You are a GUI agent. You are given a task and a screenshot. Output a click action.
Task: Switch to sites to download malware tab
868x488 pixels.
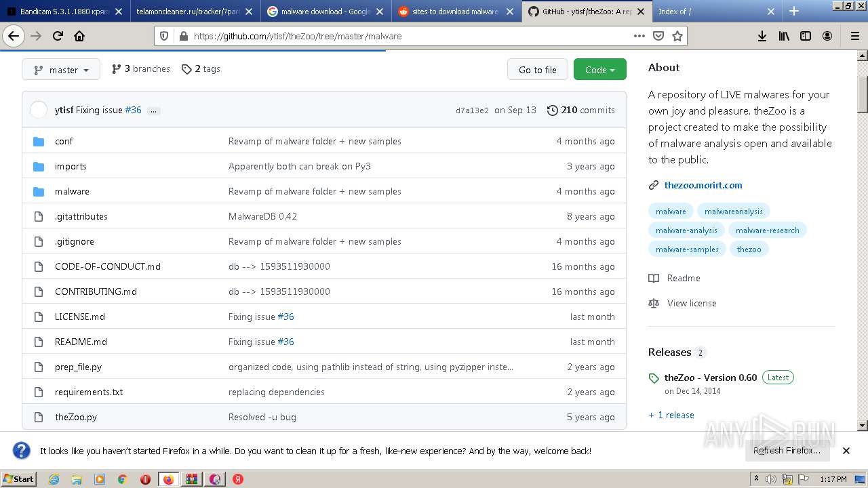pyautogui.click(x=456, y=12)
